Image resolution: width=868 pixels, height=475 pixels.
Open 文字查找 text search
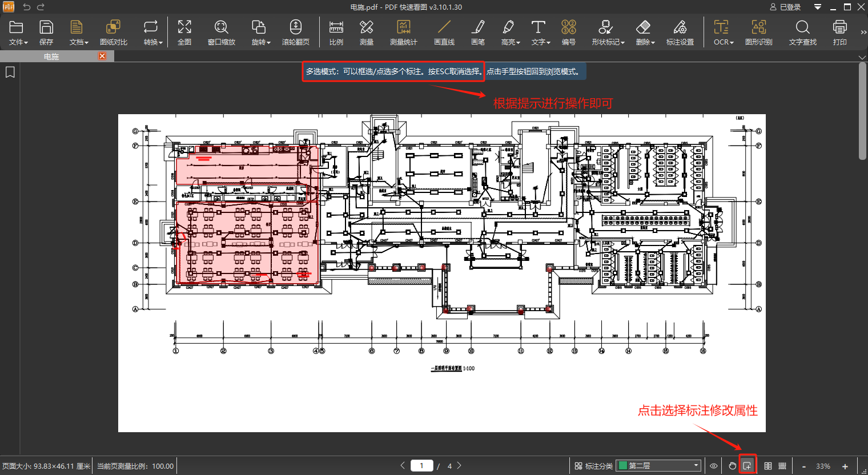tap(803, 33)
